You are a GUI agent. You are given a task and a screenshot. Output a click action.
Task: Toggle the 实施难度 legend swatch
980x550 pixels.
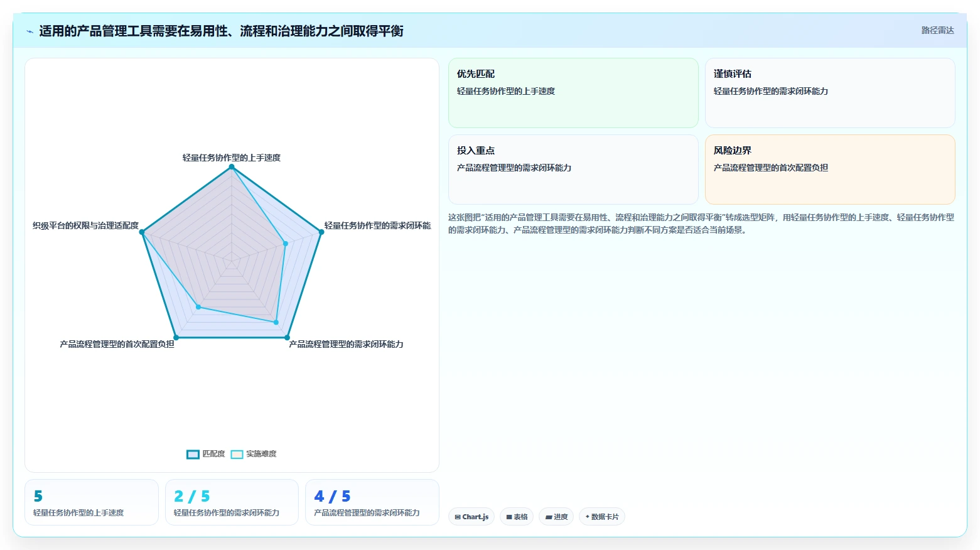pyautogui.click(x=237, y=454)
